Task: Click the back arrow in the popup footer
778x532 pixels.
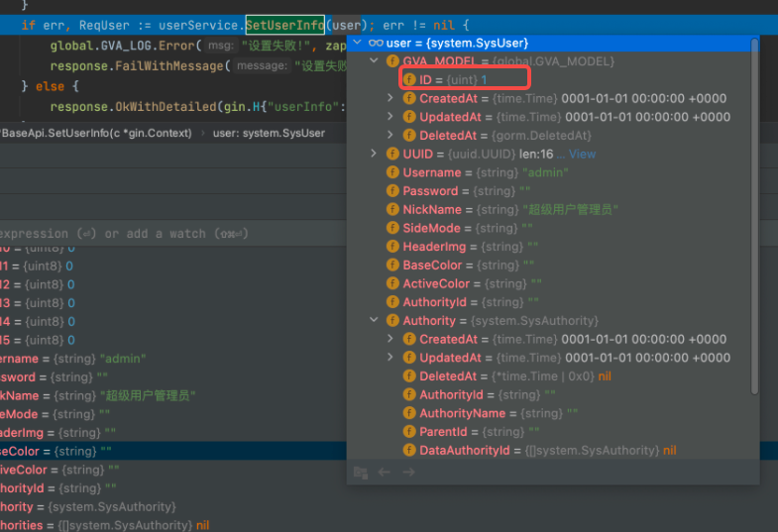Action: point(385,473)
